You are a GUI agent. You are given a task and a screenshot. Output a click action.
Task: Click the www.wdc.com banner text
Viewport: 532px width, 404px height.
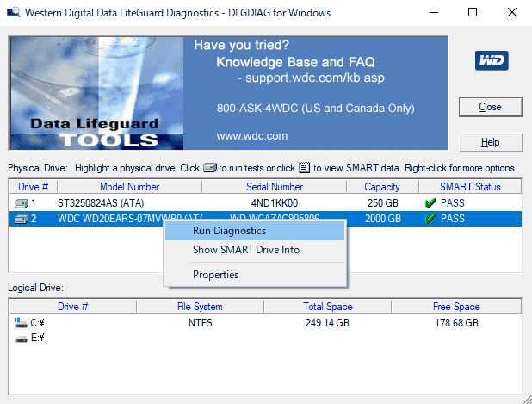click(252, 136)
